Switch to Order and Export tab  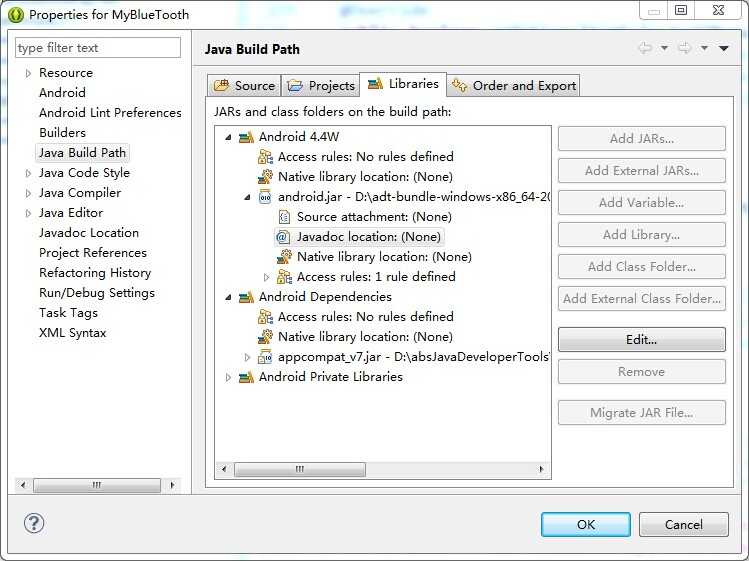click(514, 86)
